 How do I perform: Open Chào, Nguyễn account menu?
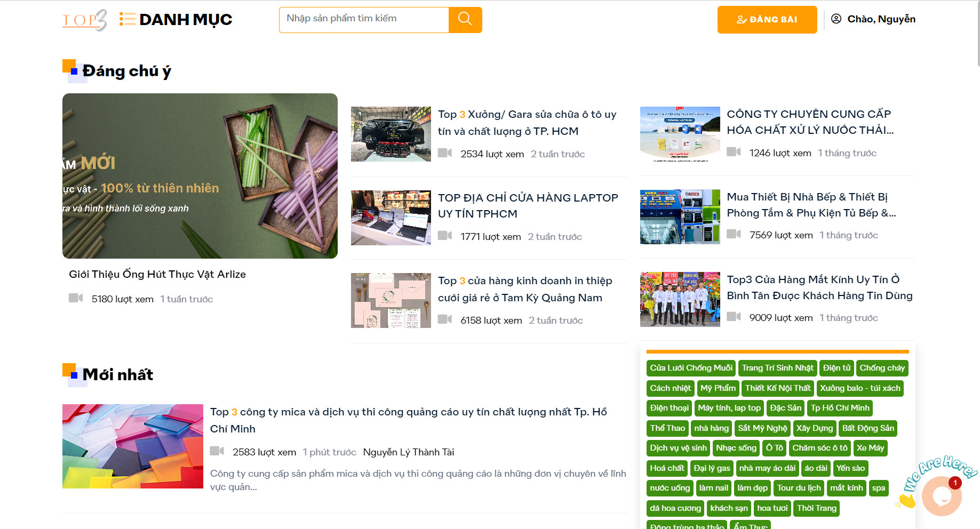point(881,19)
